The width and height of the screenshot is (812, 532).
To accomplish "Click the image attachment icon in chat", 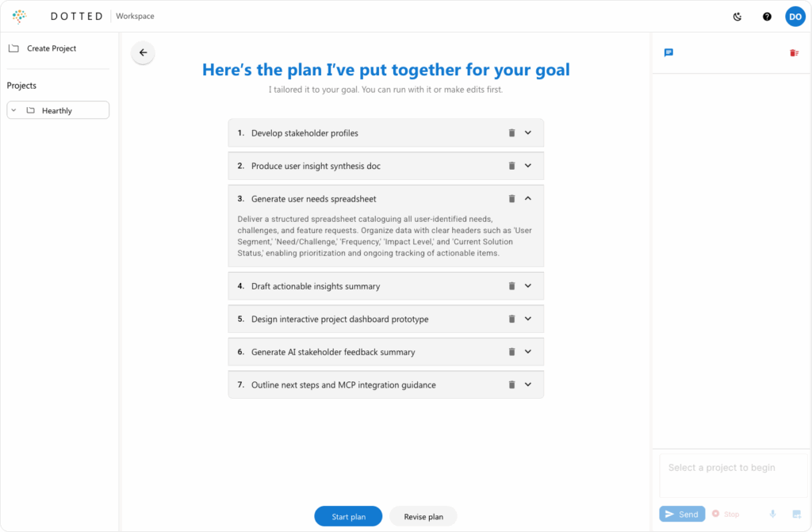I will click(x=797, y=514).
